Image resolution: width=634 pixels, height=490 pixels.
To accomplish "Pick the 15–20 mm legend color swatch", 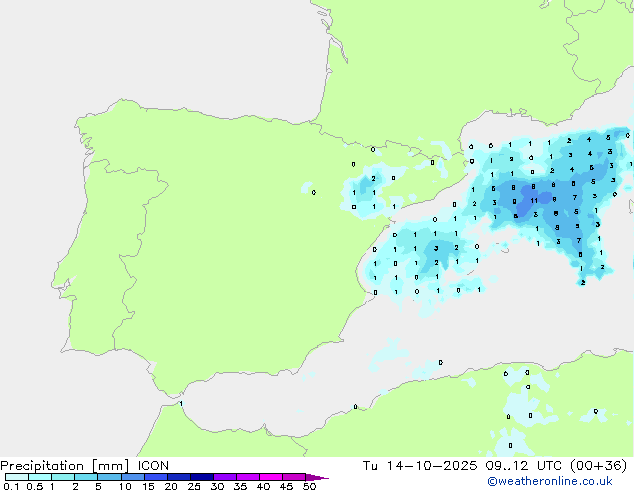I will 156,477.
